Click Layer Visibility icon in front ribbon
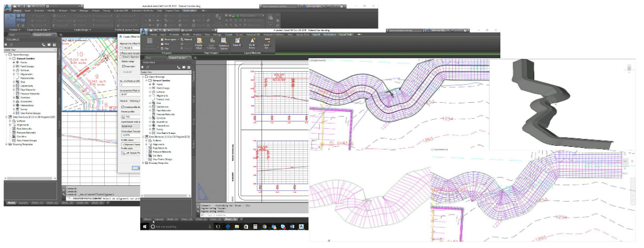The width and height of the screenshot is (644, 248). tap(211, 43)
